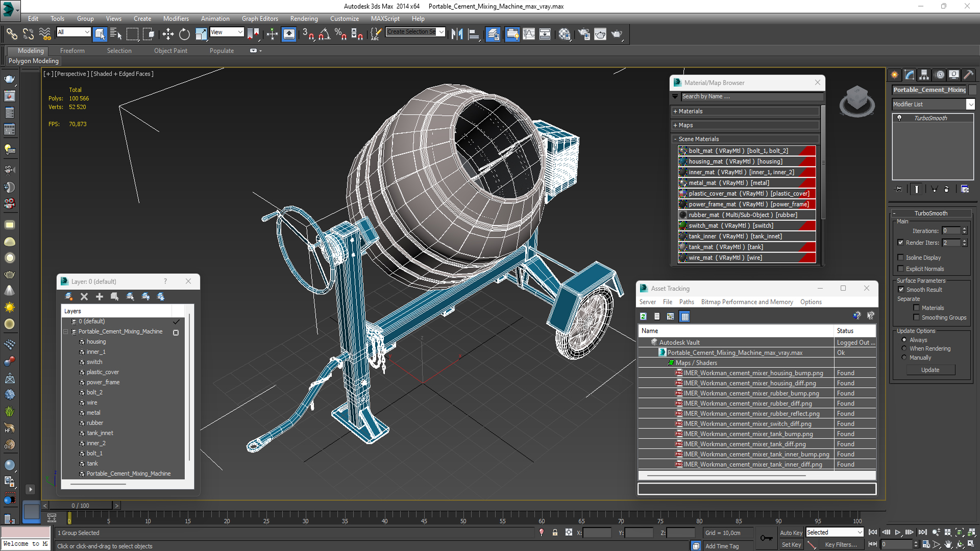Screen dimensions: 980x551
Task: Select the When Rendering update option
Action: click(x=904, y=348)
